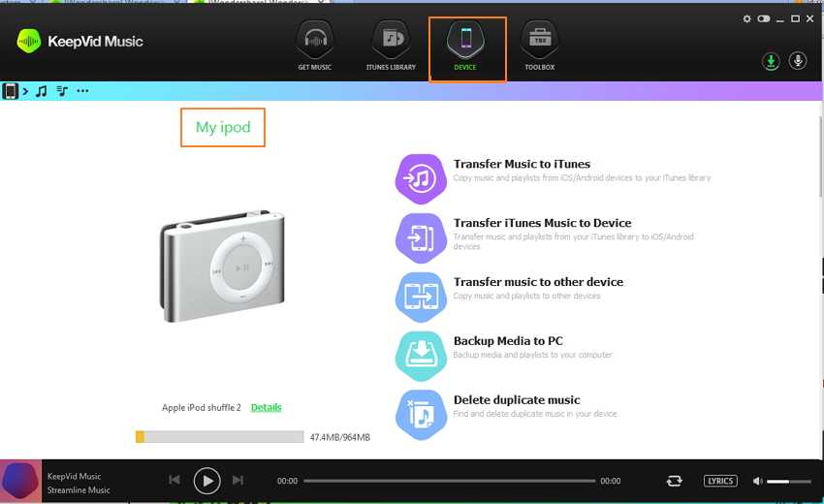Click the KeepVid Music logo
Screen dimensions: 824x504
coord(79,41)
